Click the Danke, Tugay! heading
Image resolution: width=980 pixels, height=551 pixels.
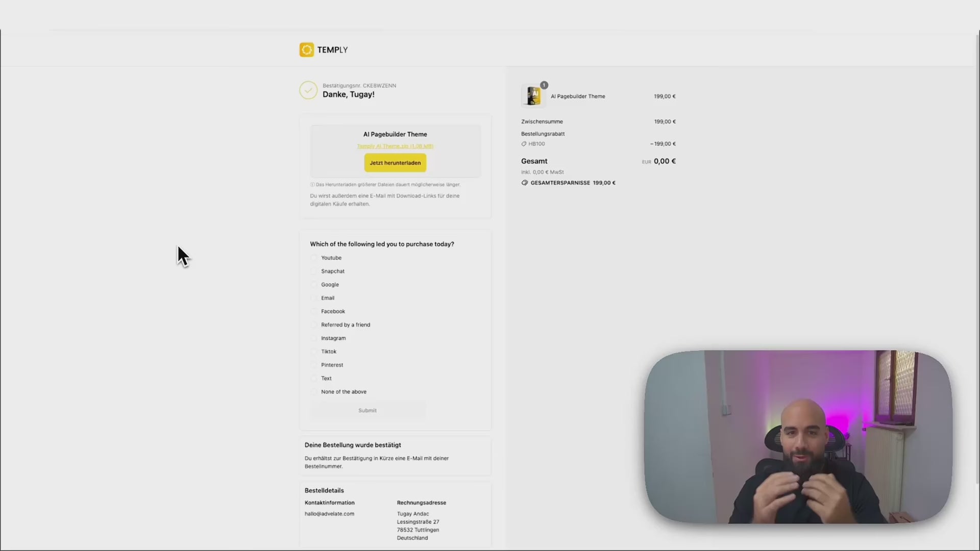coord(348,94)
